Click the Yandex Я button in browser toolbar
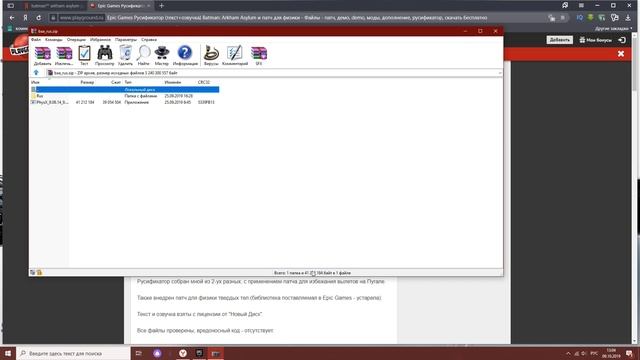The width and height of the screenshot is (640, 360). 25,18
